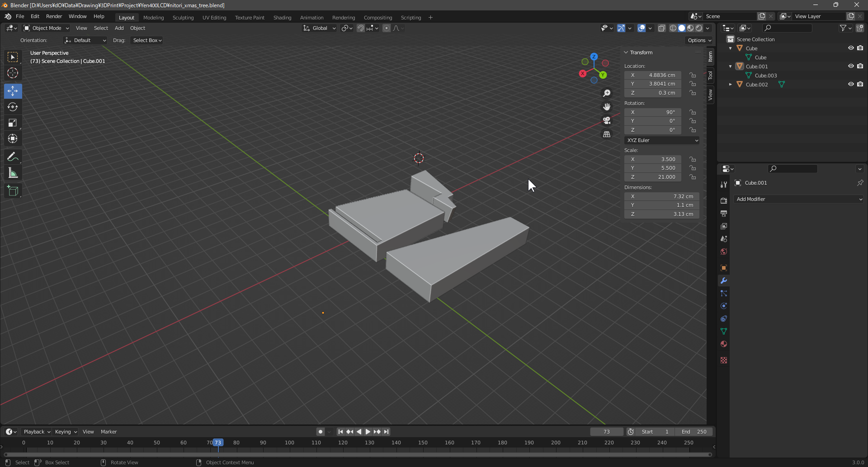Open the Object Constraints properties tab
Image resolution: width=868 pixels, height=467 pixels.
(724, 319)
